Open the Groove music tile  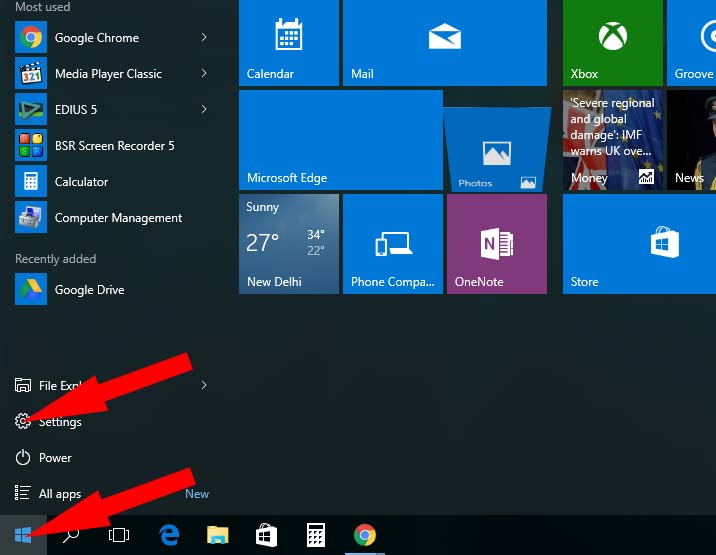(691, 42)
